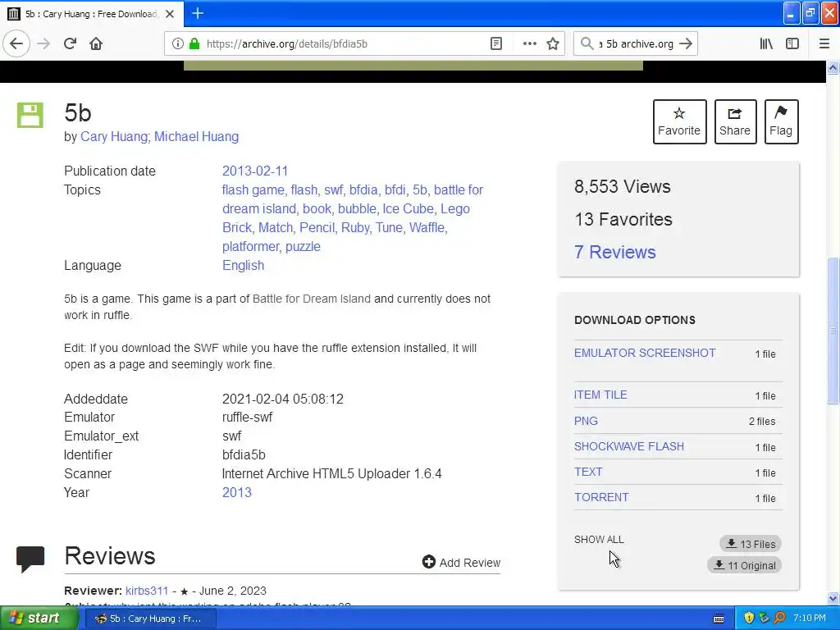Open PNG download option
The width and height of the screenshot is (840, 630).
coord(586,421)
